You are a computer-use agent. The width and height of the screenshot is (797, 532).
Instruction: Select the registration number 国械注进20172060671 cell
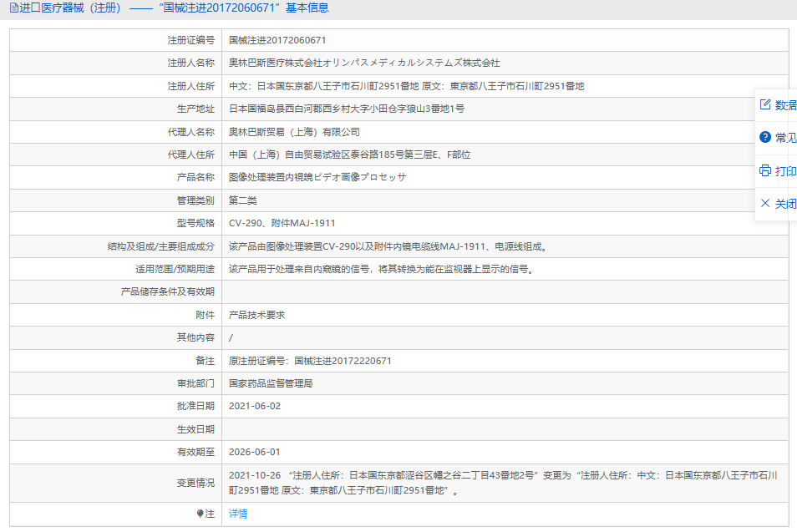coord(277,40)
